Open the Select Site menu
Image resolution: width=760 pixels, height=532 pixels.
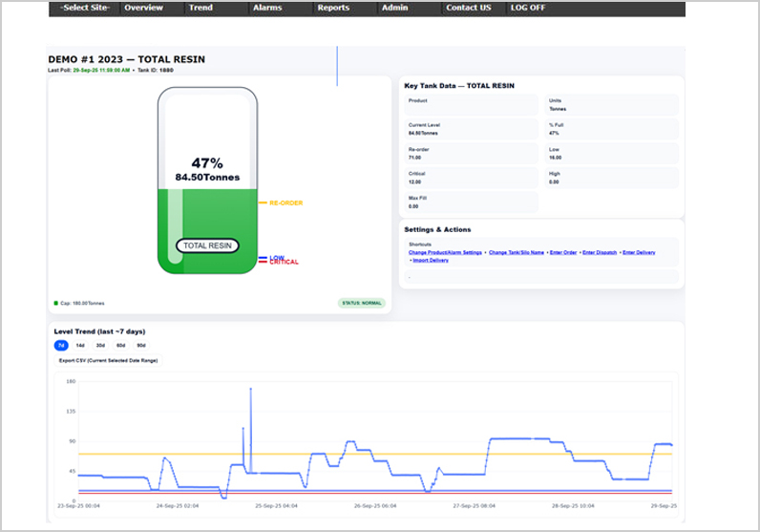pyautogui.click(x=85, y=8)
